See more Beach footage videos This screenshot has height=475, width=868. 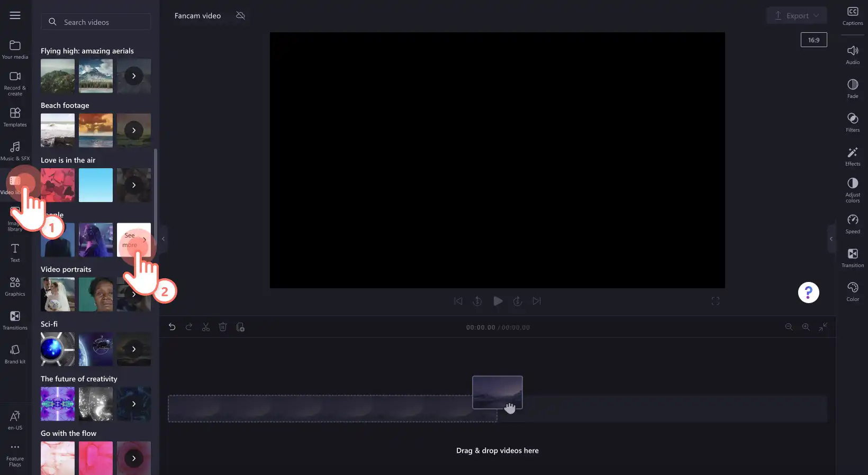(x=134, y=130)
